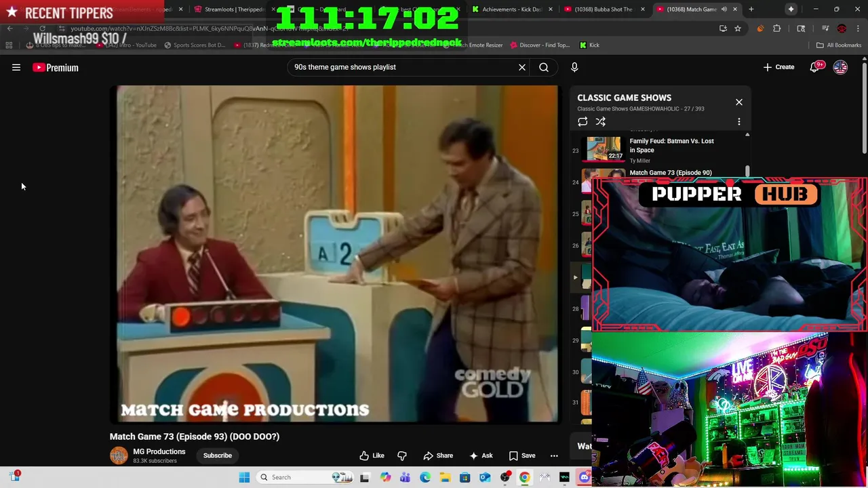Subscribe to MG Productions
The height and width of the screenshot is (488, 868).
[218, 455]
